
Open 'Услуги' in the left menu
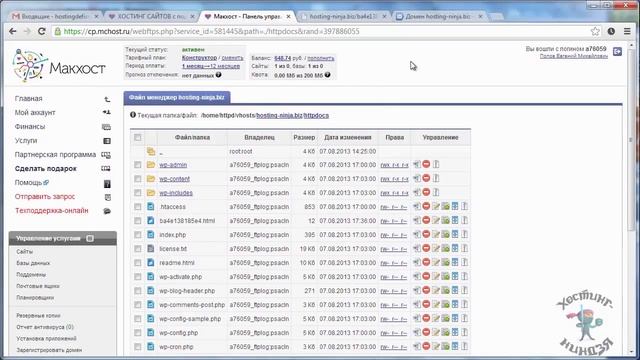coord(26,140)
